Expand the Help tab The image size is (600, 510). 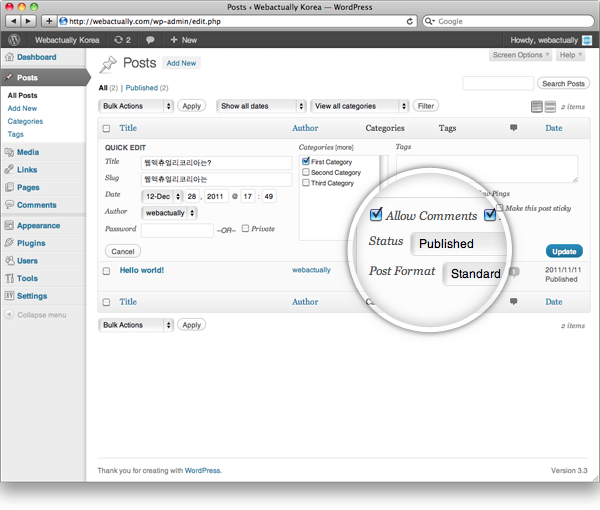[x=570, y=55]
